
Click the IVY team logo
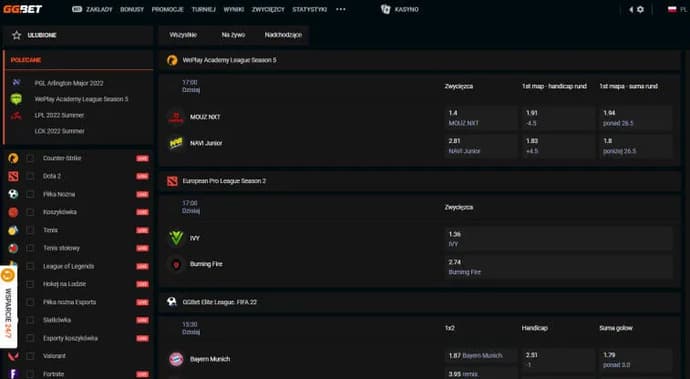tap(176, 238)
